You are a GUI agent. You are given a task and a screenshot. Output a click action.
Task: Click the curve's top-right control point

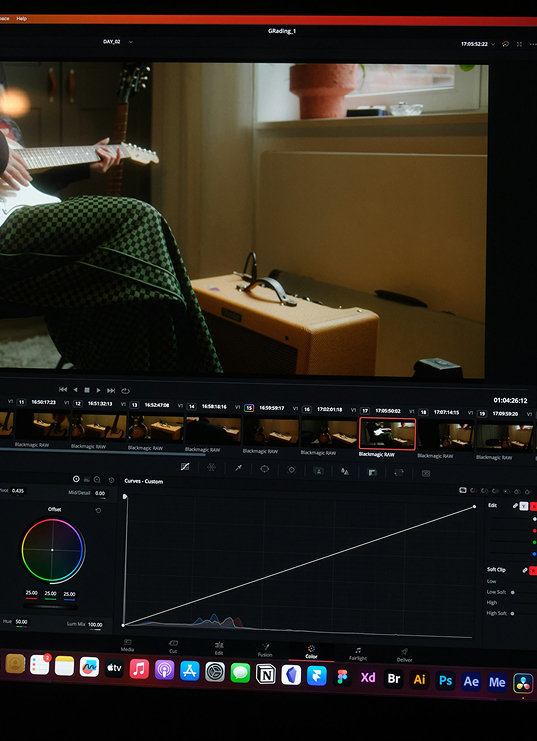point(475,507)
